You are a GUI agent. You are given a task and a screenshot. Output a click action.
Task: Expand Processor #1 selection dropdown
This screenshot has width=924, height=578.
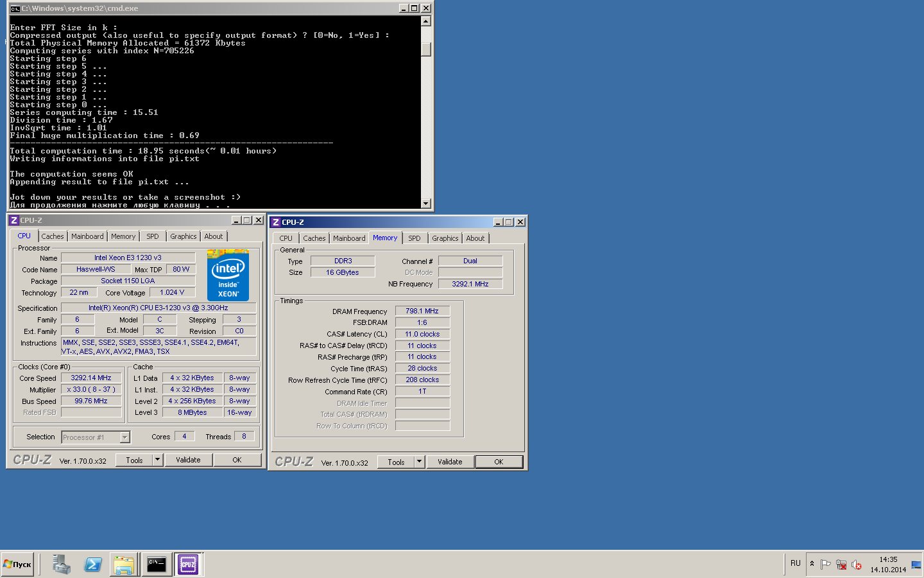pyautogui.click(x=125, y=437)
